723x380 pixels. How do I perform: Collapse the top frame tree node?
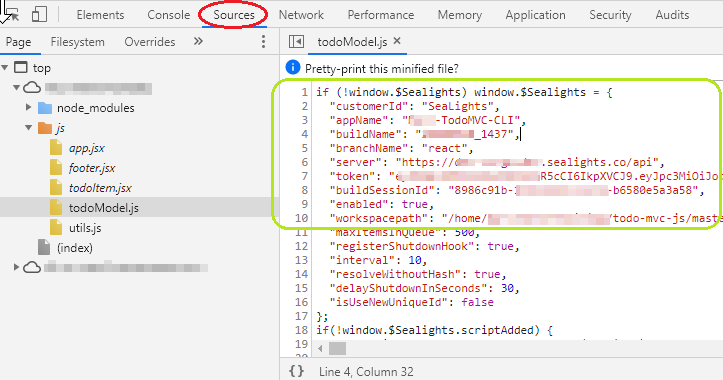point(5,68)
